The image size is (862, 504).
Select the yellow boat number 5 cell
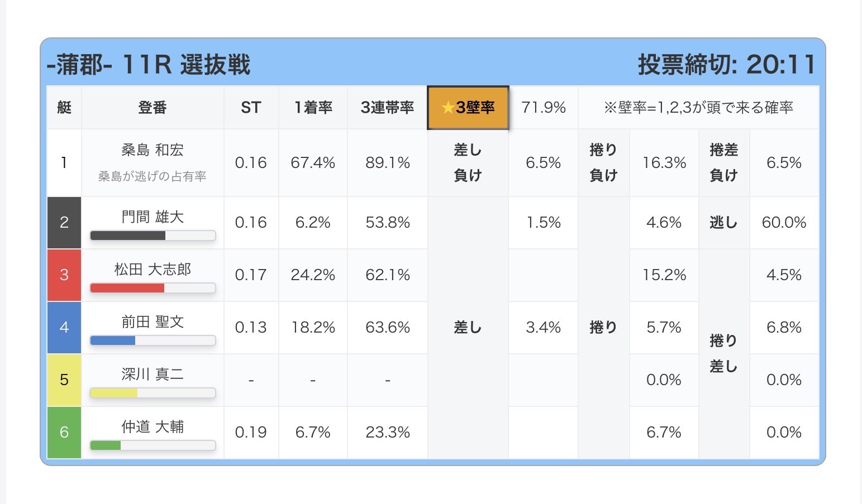coord(64,380)
